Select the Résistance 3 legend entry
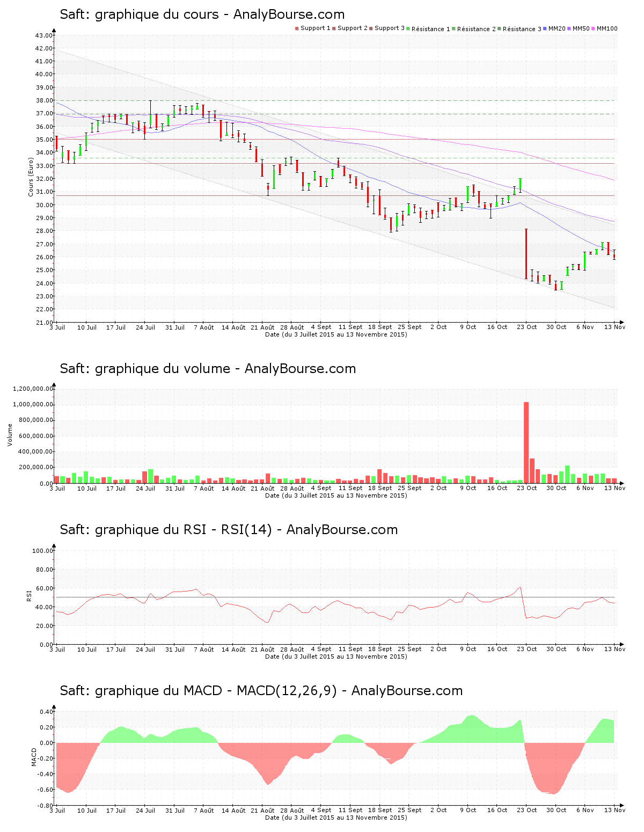644x832 pixels. point(519,29)
